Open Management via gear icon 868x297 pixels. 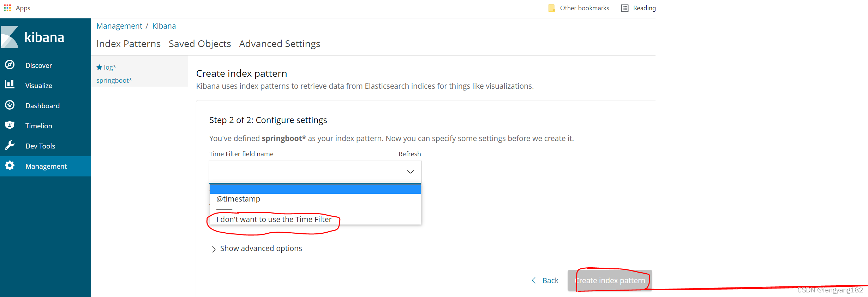tap(10, 165)
